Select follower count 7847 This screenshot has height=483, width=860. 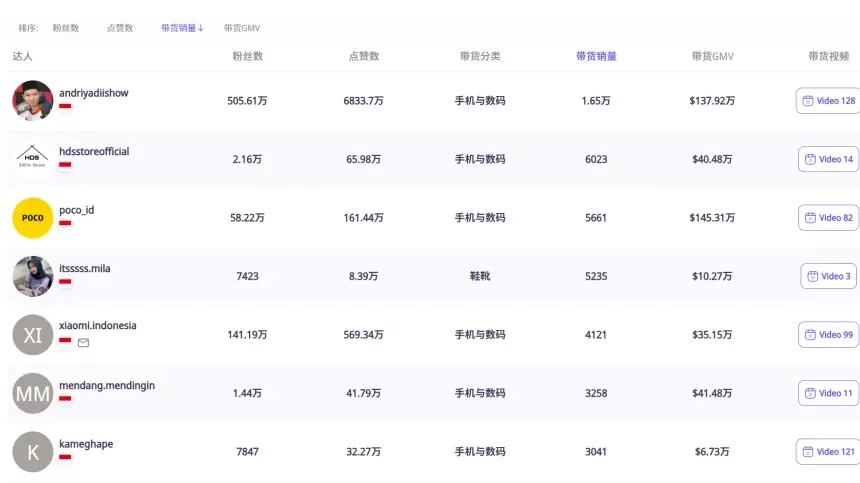(247, 452)
